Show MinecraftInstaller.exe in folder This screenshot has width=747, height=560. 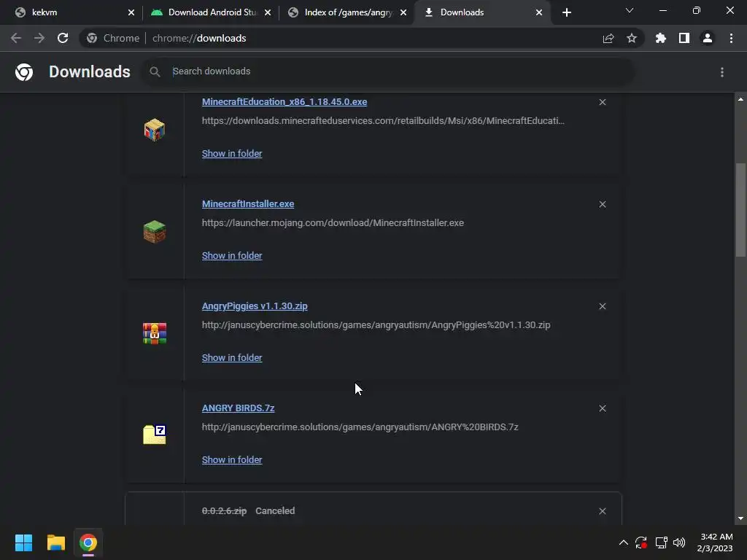[x=232, y=256]
